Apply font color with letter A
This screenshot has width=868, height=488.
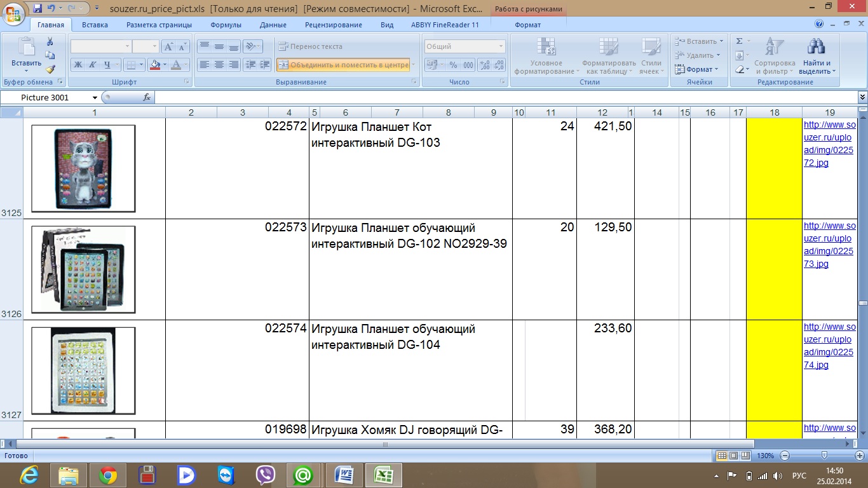(176, 65)
